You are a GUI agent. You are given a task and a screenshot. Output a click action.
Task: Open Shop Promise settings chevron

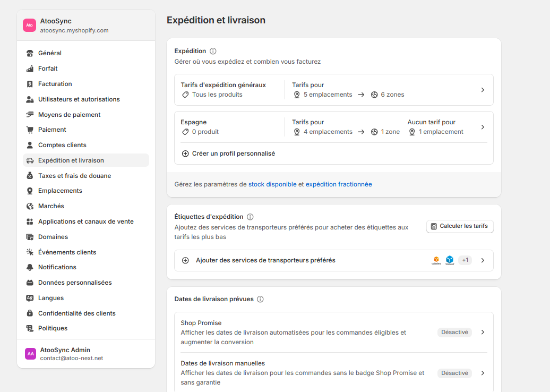click(x=483, y=333)
